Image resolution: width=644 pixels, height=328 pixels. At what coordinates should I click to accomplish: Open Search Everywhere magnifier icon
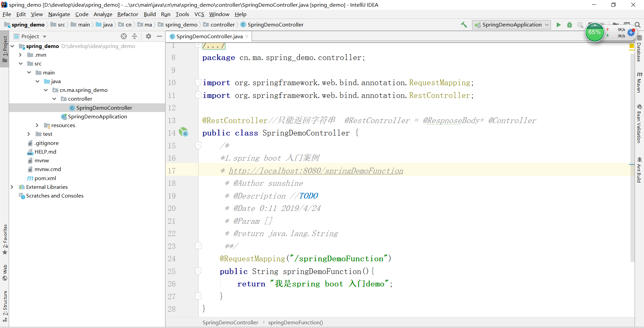[638, 25]
